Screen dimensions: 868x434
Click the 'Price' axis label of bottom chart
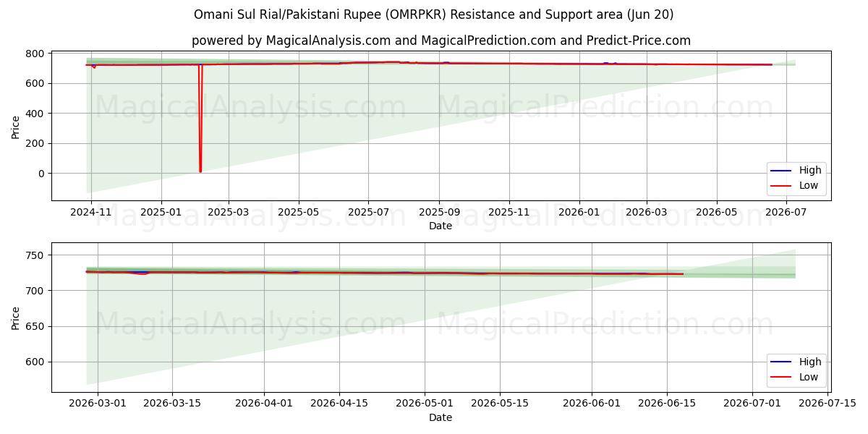coord(16,318)
